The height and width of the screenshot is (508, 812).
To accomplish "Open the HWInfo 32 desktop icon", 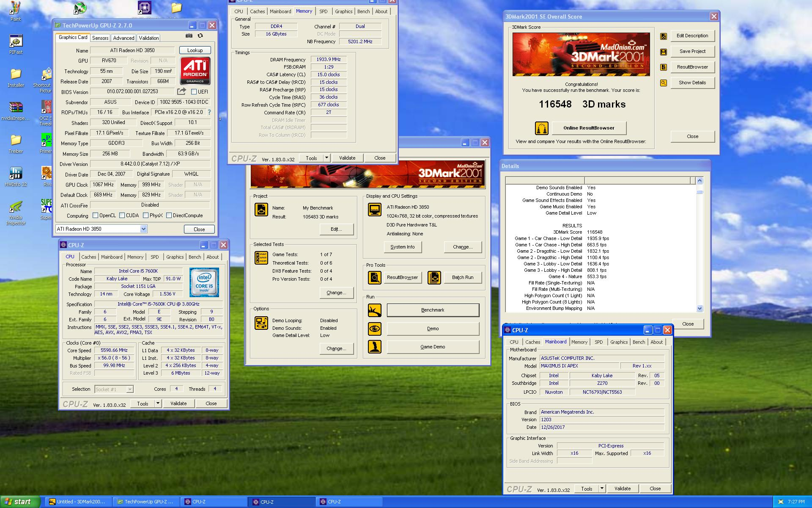I will pyautogui.click(x=16, y=177).
